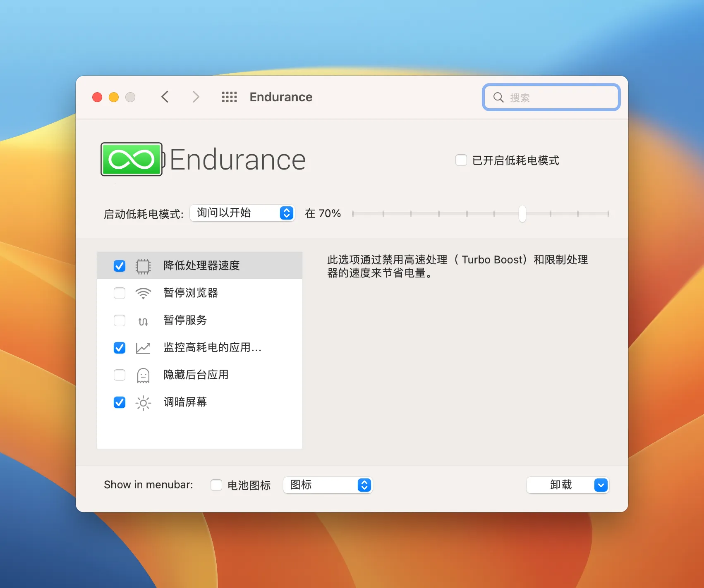The width and height of the screenshot is (704, 588).
Task: Minimize window with the yellow button
Action: [x=114, y=97]
